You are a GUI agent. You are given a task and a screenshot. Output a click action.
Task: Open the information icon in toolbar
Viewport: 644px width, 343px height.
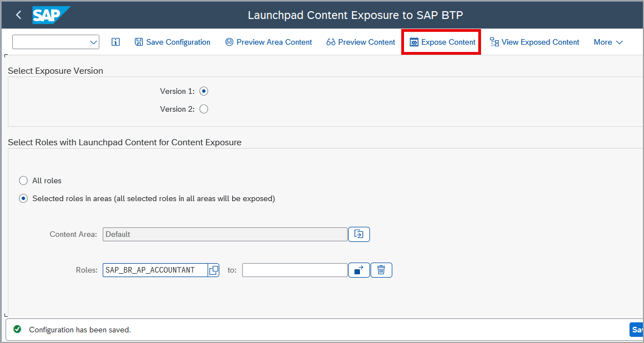pos(116,42)
